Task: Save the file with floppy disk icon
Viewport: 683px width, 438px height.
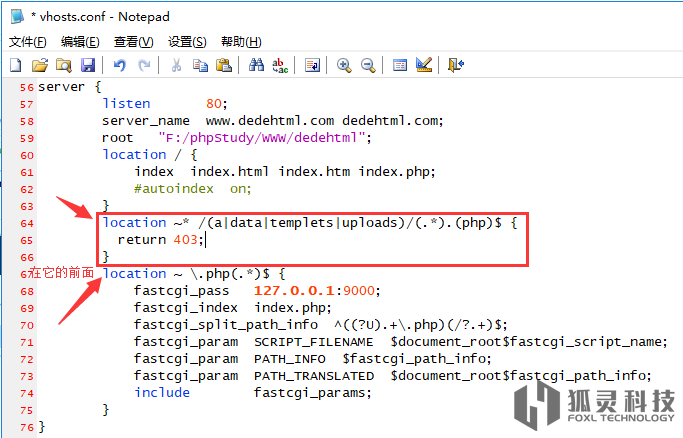Action: [x=87, y=65]
